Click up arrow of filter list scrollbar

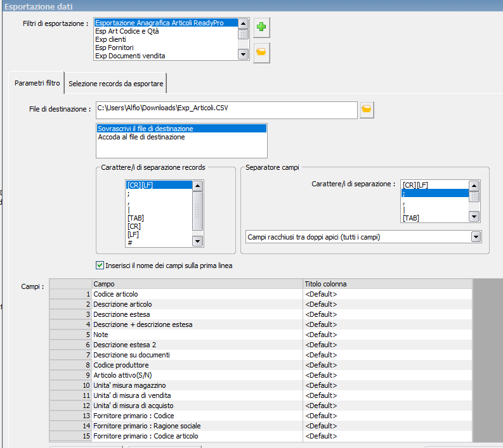tap(243, 23)
